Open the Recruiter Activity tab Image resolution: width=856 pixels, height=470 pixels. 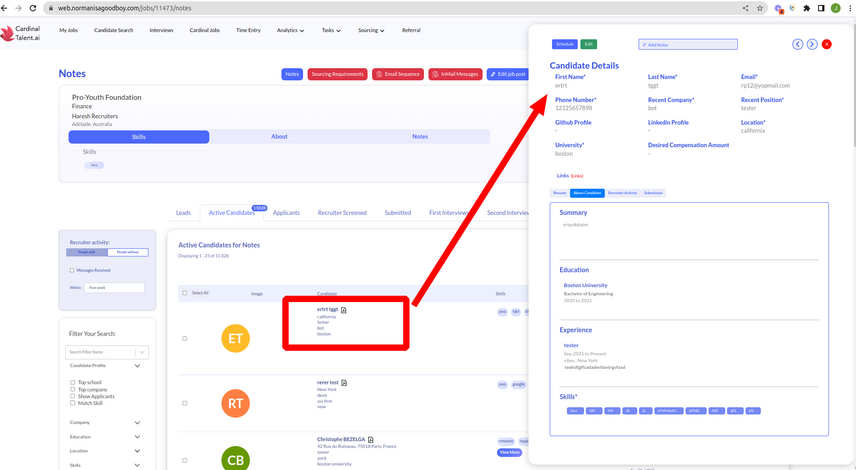click(622, 192)
